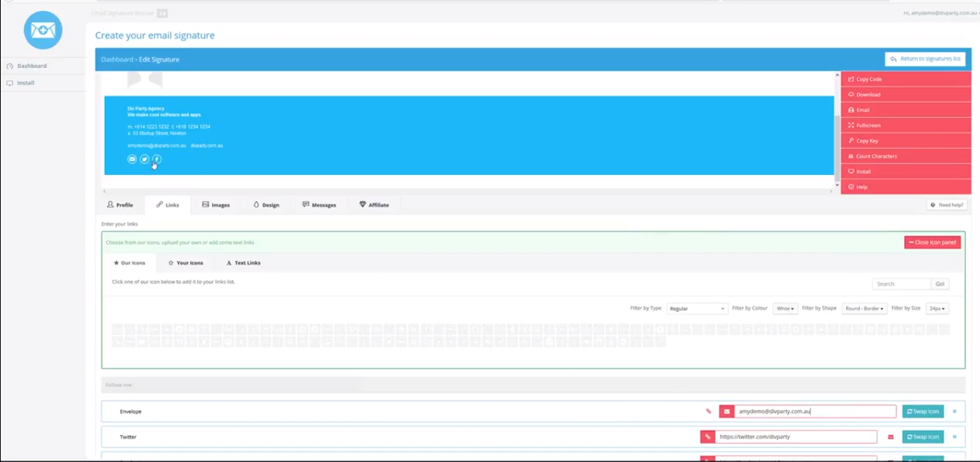Open the Design tab
This screenshot has width=980, height=462.
(266, 205)
